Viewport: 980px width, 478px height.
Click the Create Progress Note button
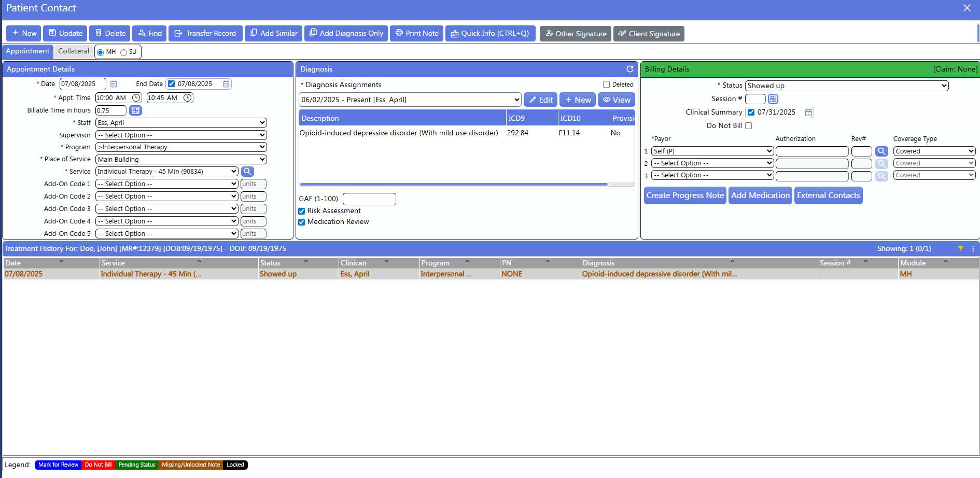point(684,195)
